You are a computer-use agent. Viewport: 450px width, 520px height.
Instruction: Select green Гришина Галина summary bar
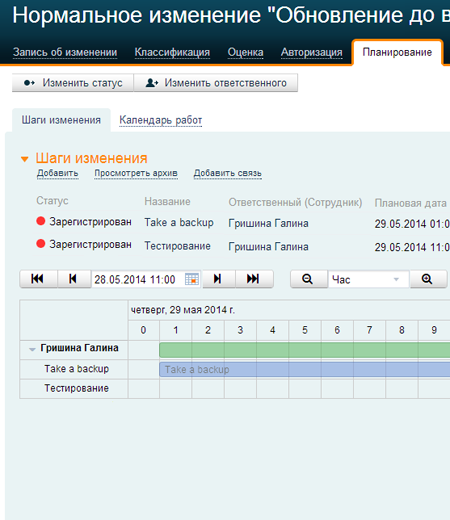[x=305, y=350]
